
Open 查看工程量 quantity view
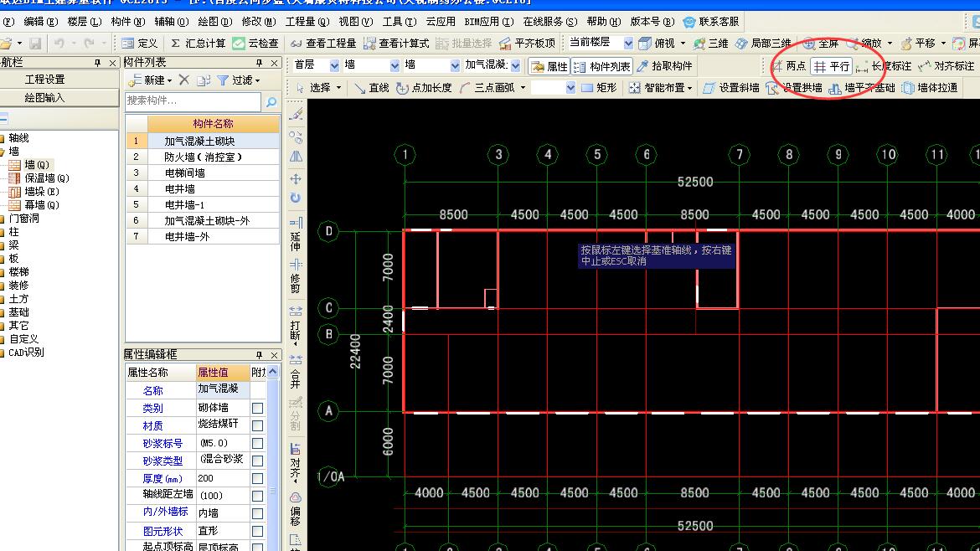tap(323, 43)
